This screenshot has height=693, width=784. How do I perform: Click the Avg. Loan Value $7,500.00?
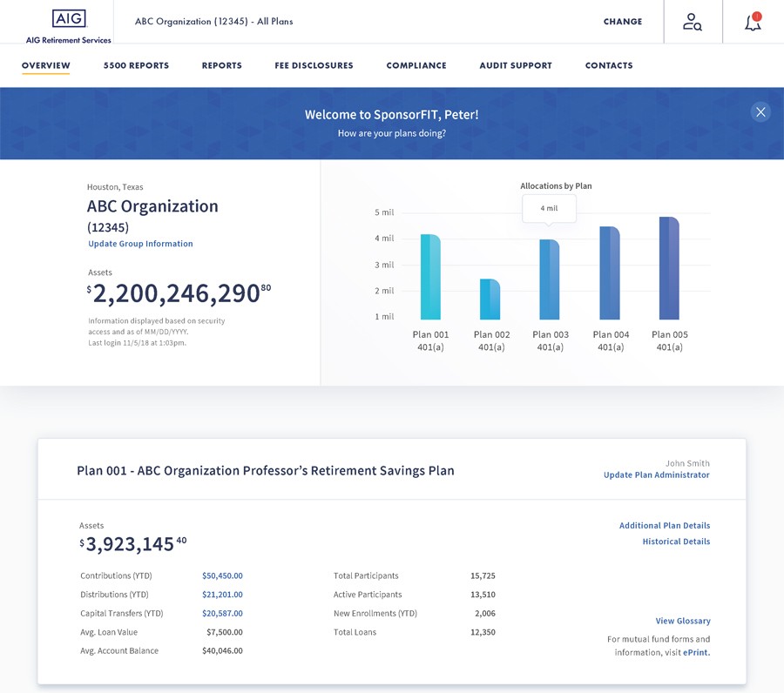[225, 632]
